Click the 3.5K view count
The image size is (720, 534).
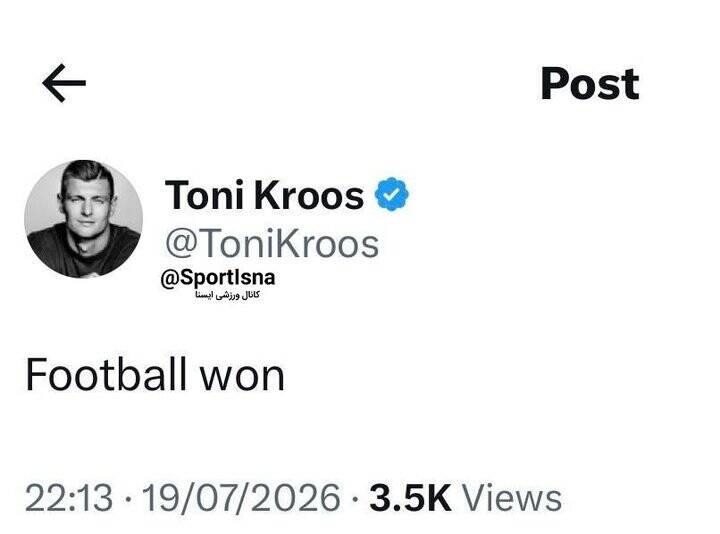pos(410,498)
